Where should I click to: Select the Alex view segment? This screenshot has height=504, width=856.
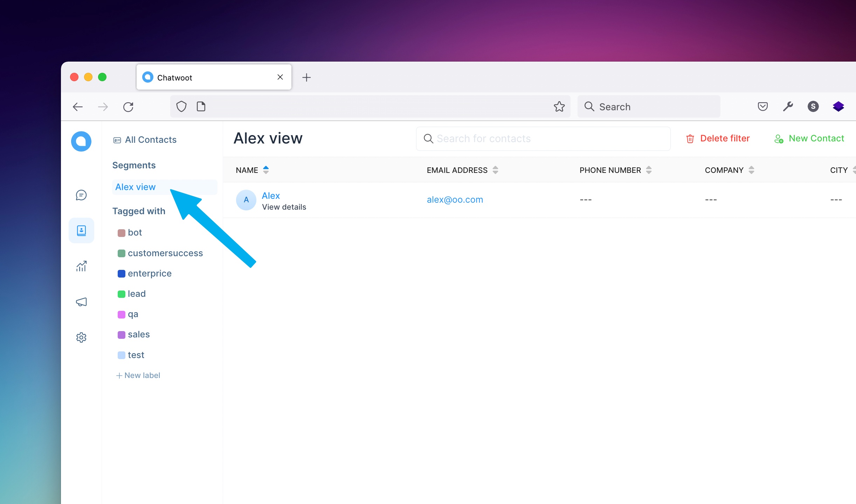pyautogui.click(x=135, y=186)
